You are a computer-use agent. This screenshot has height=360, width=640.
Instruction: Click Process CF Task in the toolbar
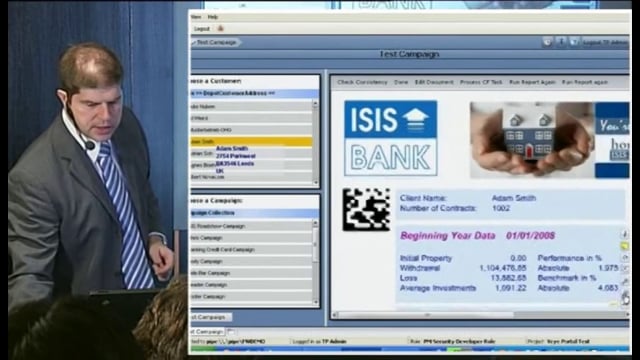tap(481, 82)
